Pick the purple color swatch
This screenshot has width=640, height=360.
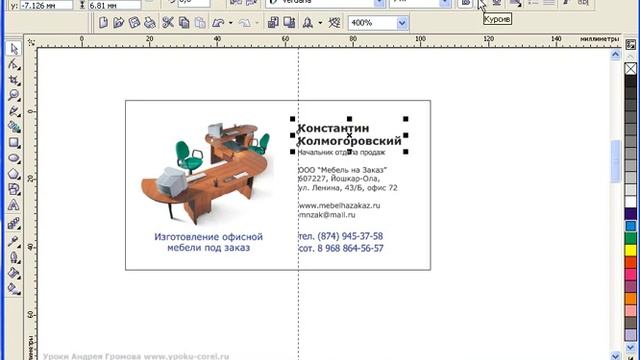pos(631,286)
